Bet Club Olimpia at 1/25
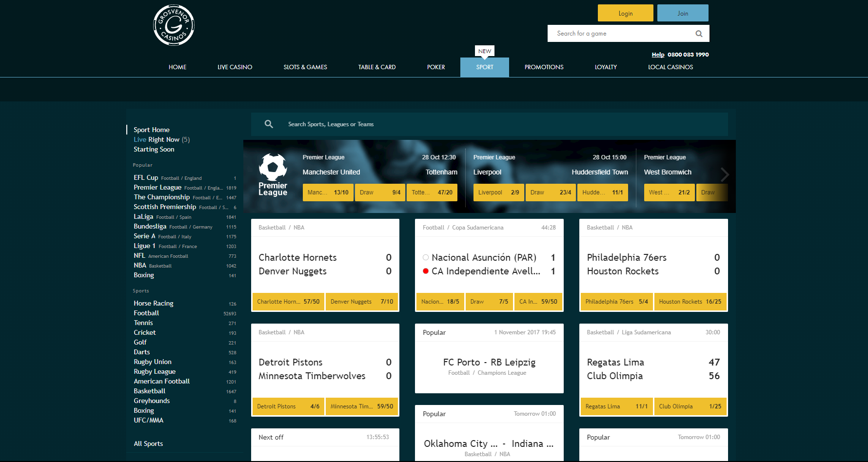Image resolution: width=868 pixels, height=462 pixels. tap(690, 406)
